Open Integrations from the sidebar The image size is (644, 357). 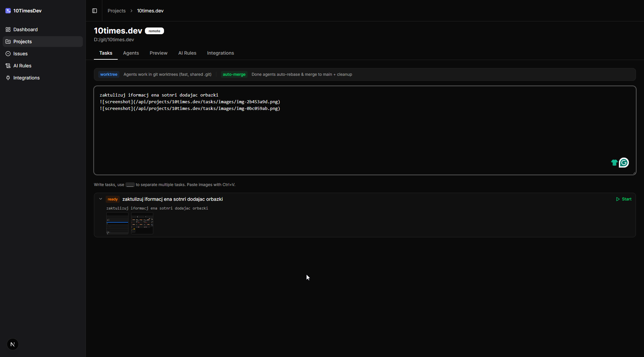pos(26,78)
